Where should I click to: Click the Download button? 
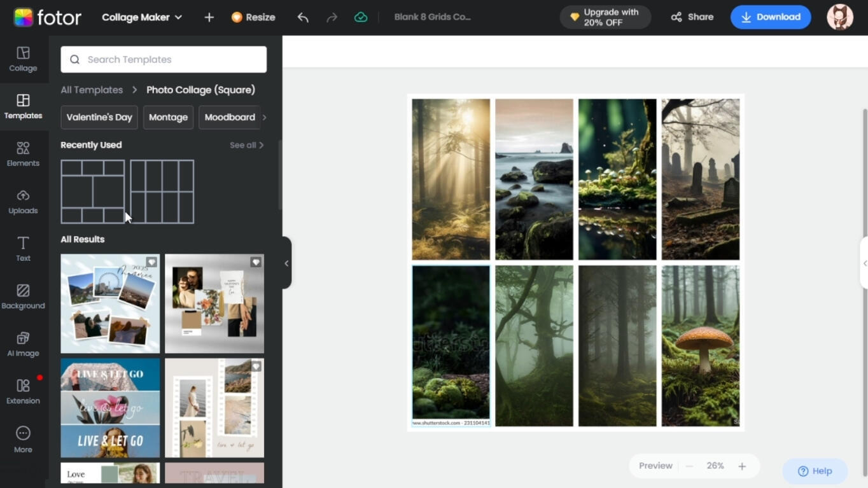pos(770,17)
